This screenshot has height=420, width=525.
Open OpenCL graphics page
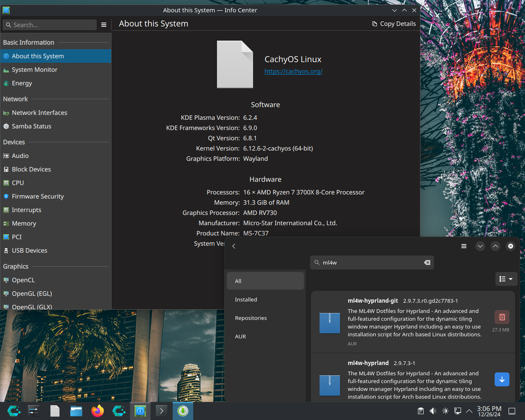click(x=56, y=280)
